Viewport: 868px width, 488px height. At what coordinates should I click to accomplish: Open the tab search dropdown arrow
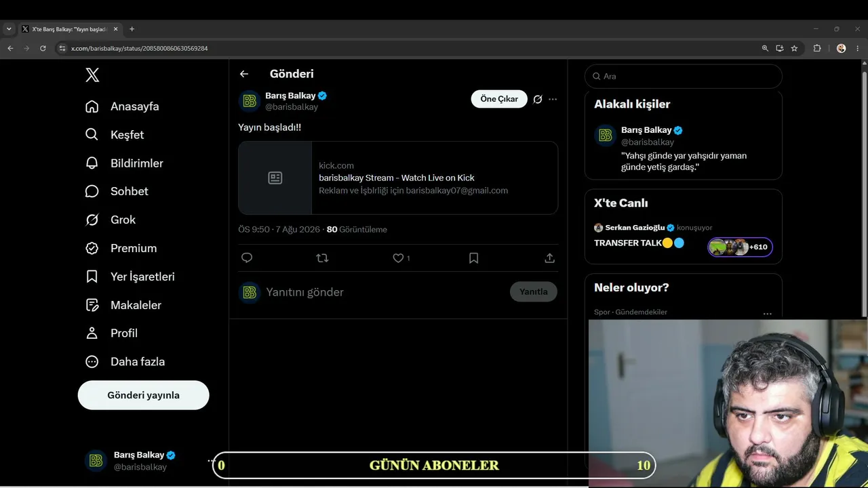(9, 29)
